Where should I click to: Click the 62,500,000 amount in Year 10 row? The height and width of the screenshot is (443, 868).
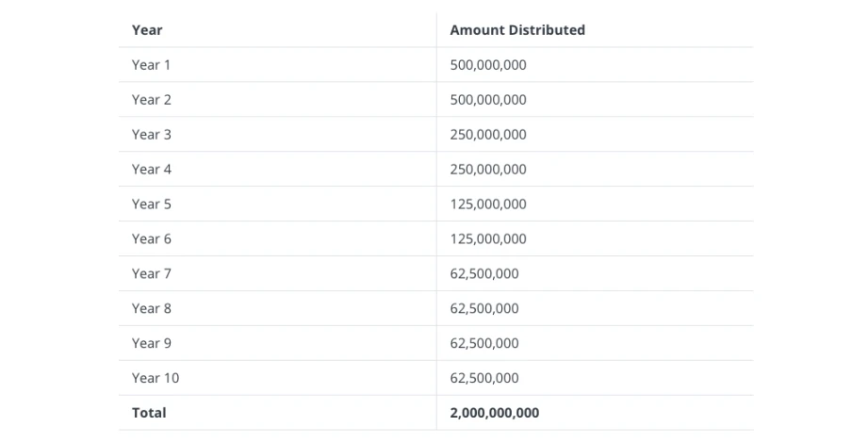484,379
